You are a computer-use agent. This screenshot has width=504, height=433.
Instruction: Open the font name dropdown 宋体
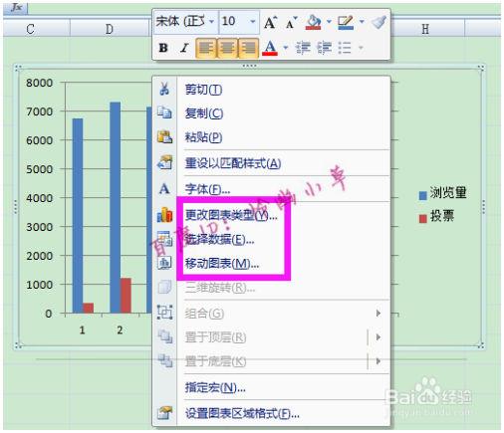[185, 22]
